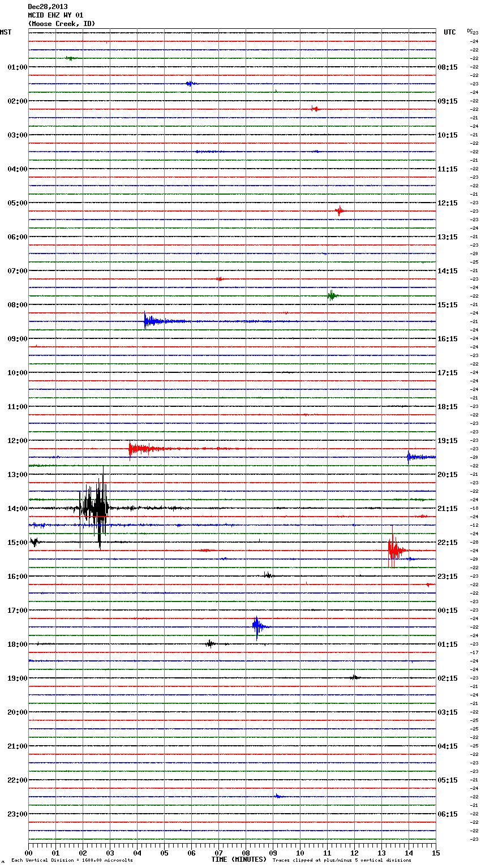Select the 02:00 MST time label
The width and height of the screenshot is (481, 868).
tap(18, 101)
